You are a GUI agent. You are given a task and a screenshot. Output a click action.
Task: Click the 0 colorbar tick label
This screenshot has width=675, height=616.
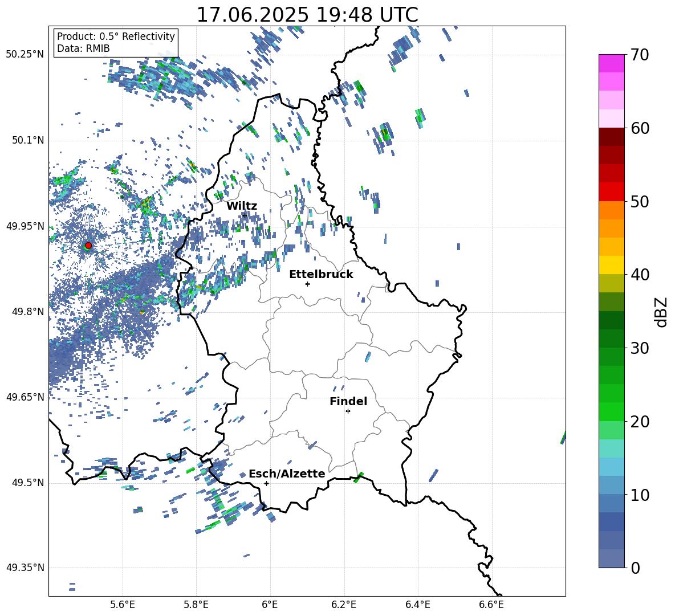click(635, 568)
